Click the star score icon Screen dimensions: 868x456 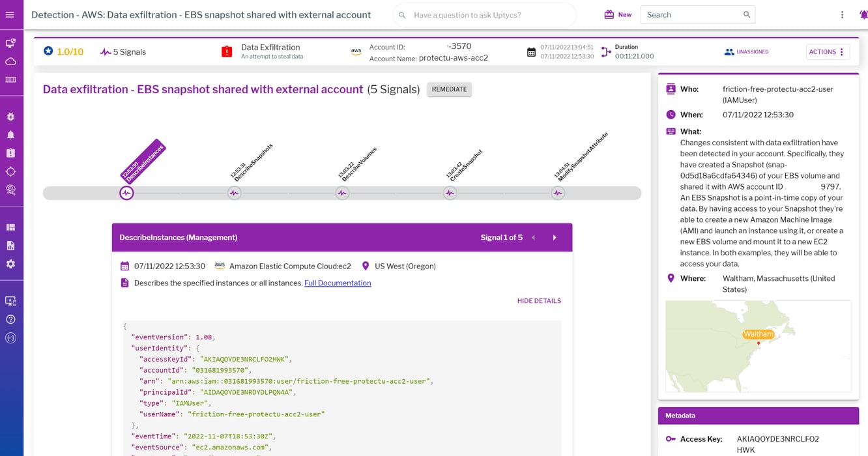click(x=48, y=51)
